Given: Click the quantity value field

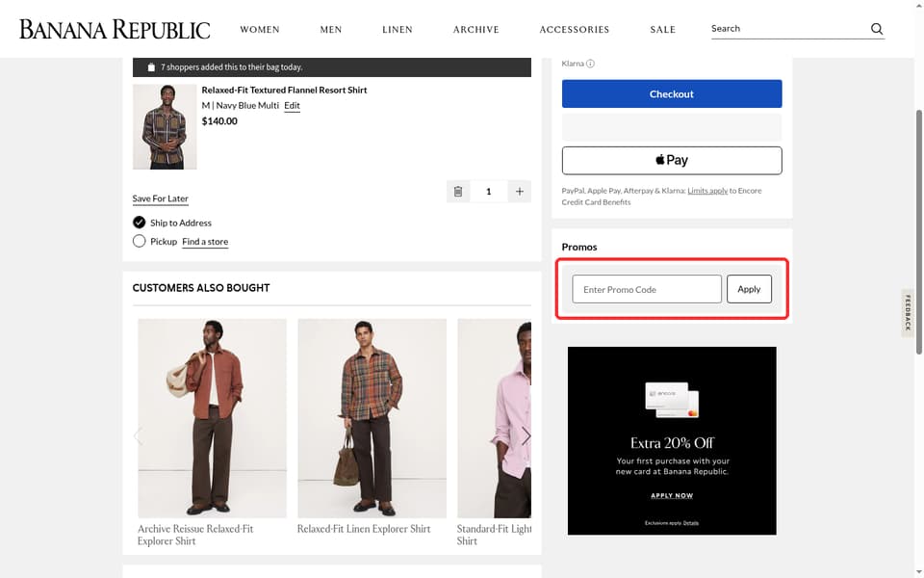Looking at the screenshot, I should pos(489,192).
